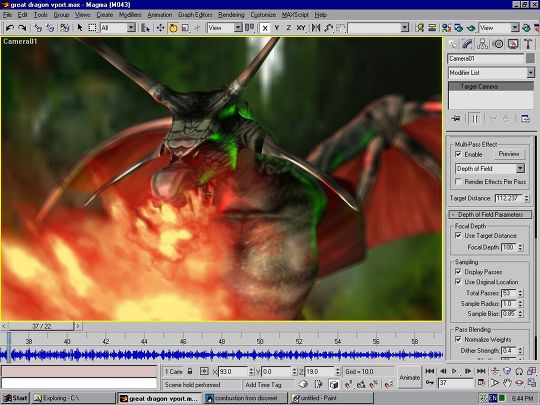
Task: Open the Depth of Field effect dropdown
Action: click(x=520, y=168)
